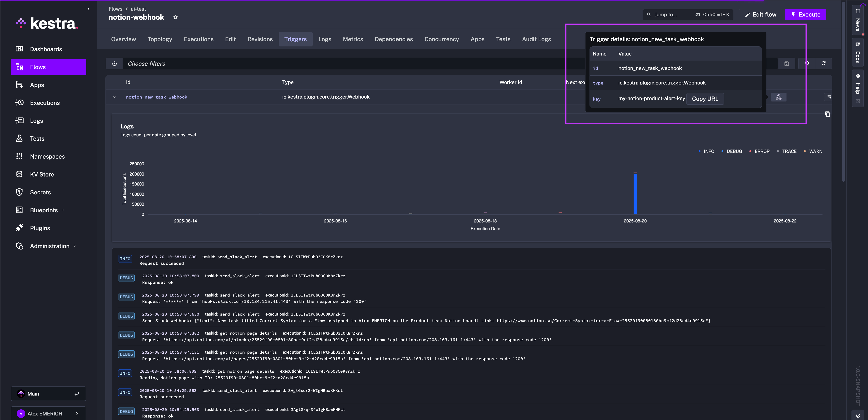Viewport: 868px width, 420px height.
Task: Open the filter history clock icon
Action: point(114,64)
